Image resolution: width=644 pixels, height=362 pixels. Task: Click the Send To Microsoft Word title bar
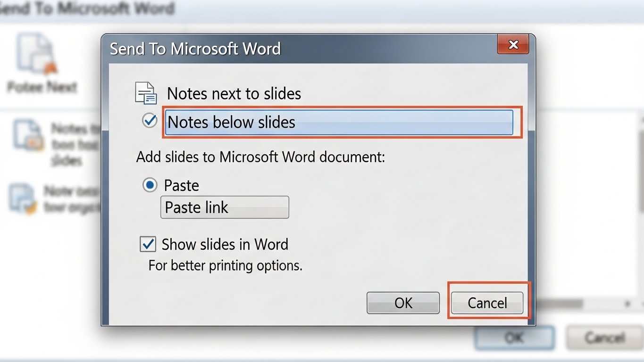pos(283,49)
